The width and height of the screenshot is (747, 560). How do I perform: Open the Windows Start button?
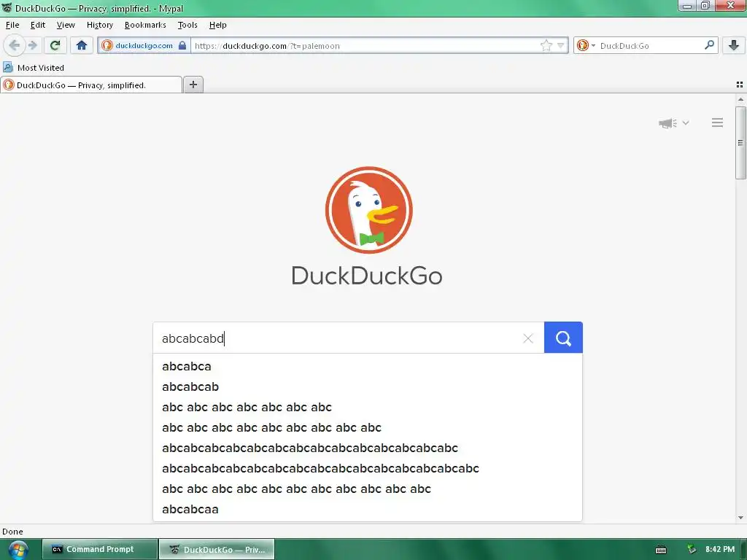click(18, 550)
